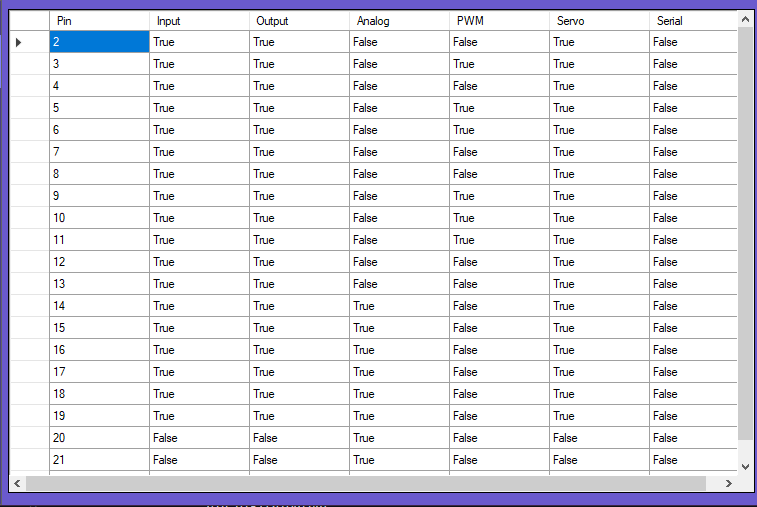This screenshot has width=757, height=507.
Task: Click Serial value False in pin 12 row
Action: [x=693, y=262]
